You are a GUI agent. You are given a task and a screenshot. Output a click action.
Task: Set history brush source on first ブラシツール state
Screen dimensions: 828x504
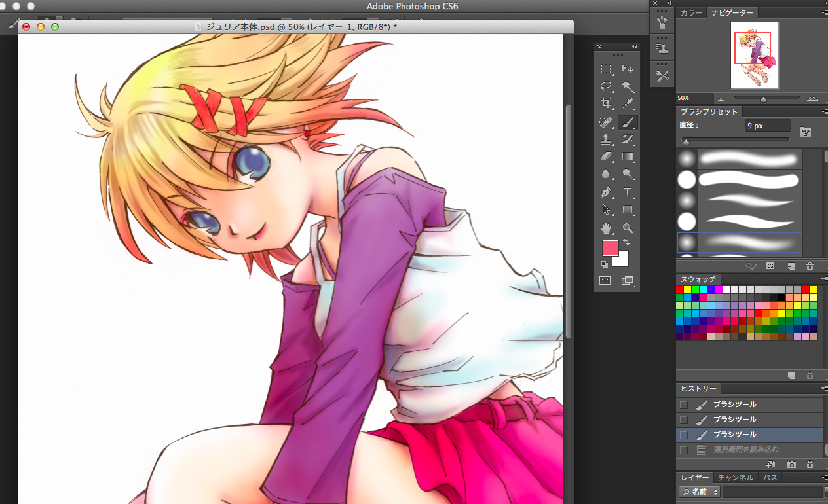click(x=684, y=405)
